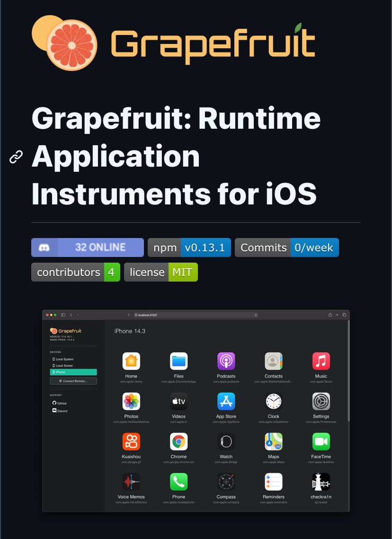Open the checkra1n app icon
Viewport: 392px width, 539px height.
321,482
